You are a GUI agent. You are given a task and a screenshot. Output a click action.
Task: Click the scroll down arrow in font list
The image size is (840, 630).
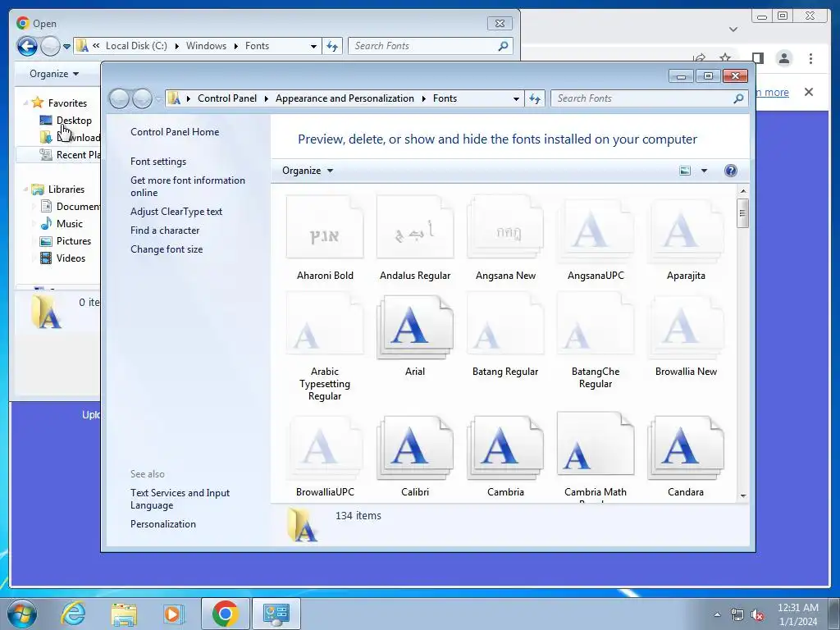point(742,495)
